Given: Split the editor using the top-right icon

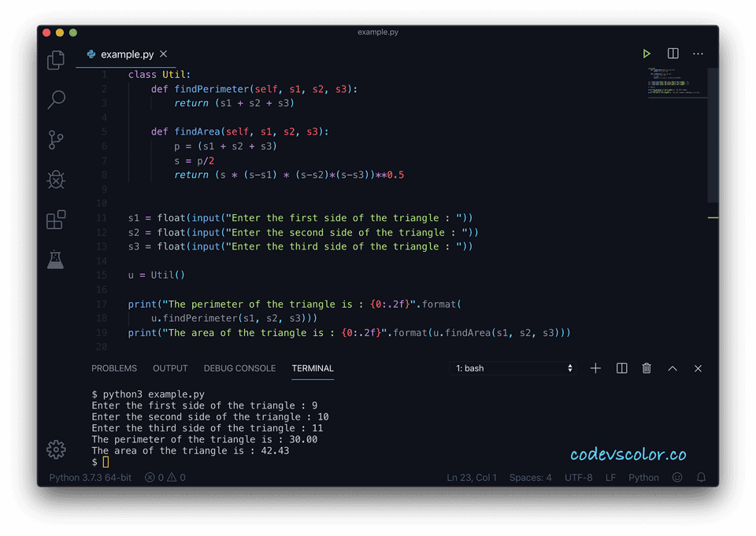Looking at the screenshot, I should click(673, 54).
